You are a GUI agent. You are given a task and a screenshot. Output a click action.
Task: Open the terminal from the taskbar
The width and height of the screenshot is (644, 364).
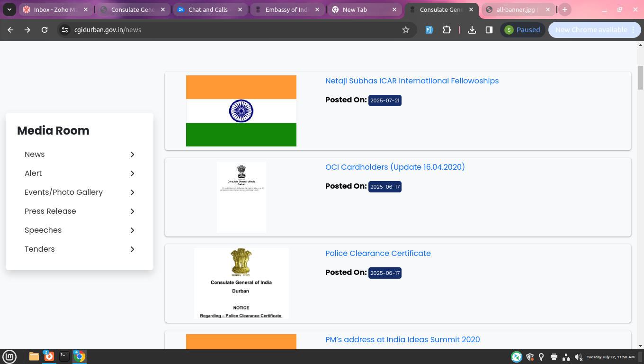click(x=64, y=356)
